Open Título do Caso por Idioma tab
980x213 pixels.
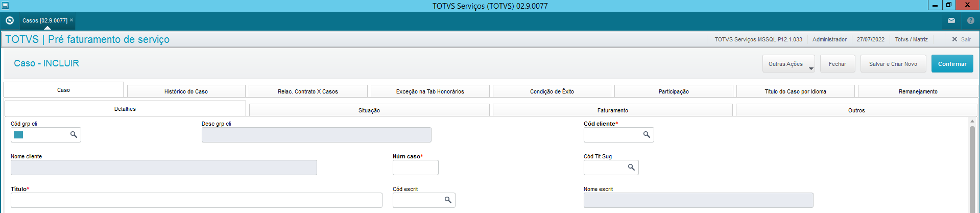795,91
